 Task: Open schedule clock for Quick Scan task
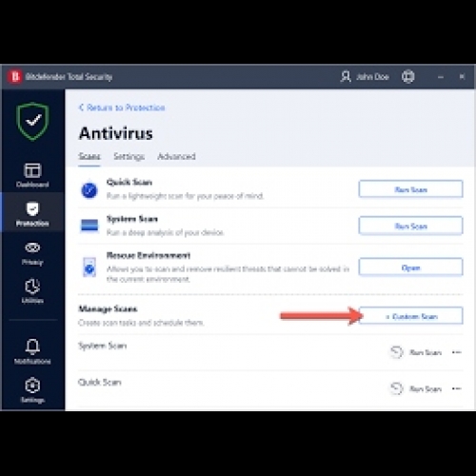click(x=396, y=388)
